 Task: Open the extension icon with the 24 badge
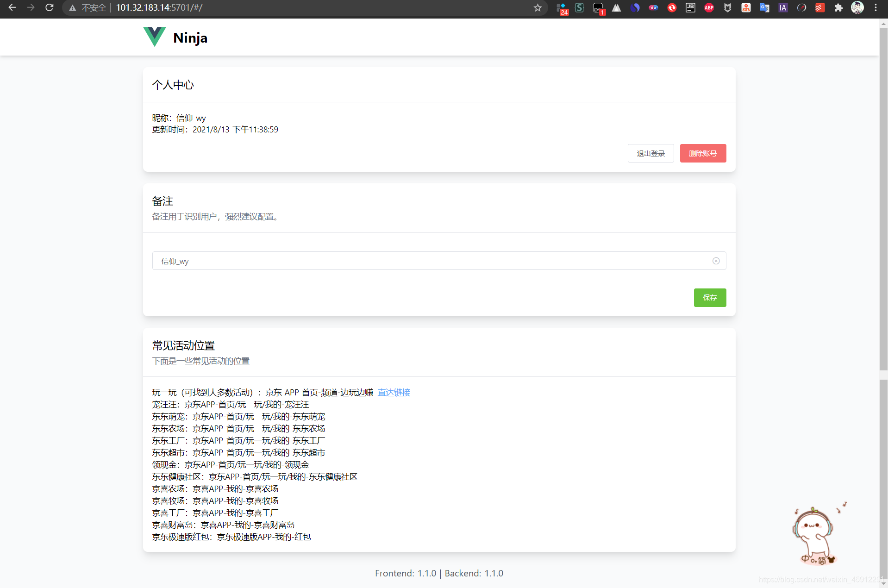pyautogui.click(x=562, y=8)
